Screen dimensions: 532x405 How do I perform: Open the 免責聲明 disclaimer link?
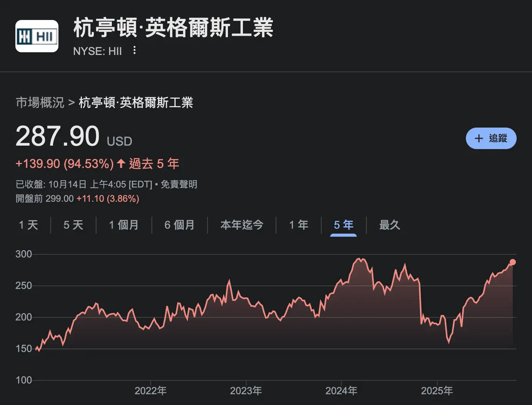click(179, 184)
